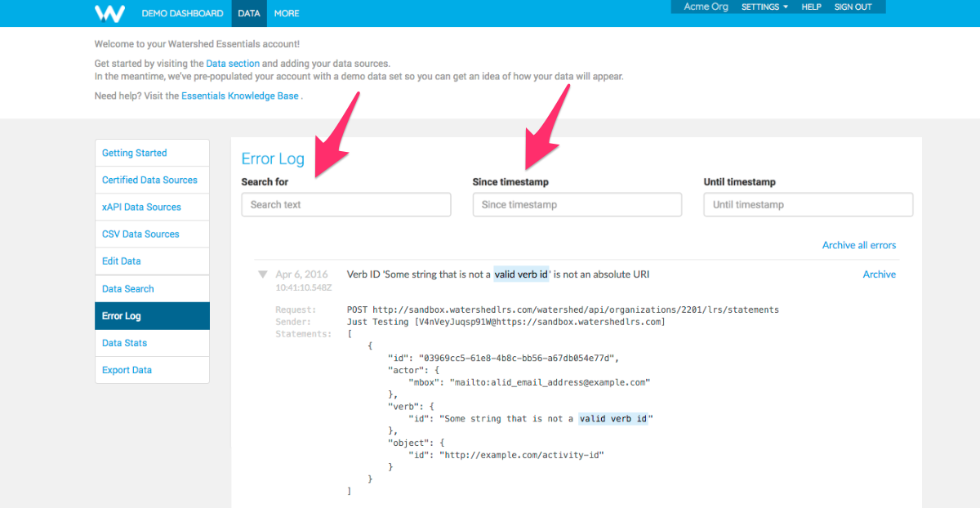
Task: Open the More menu
Action: tap(287, 13)
